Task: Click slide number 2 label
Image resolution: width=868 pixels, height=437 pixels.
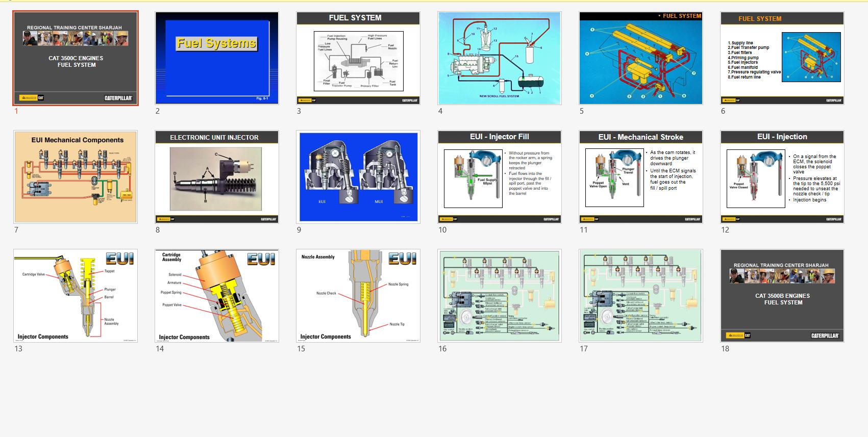Action: tap(158, 111)
